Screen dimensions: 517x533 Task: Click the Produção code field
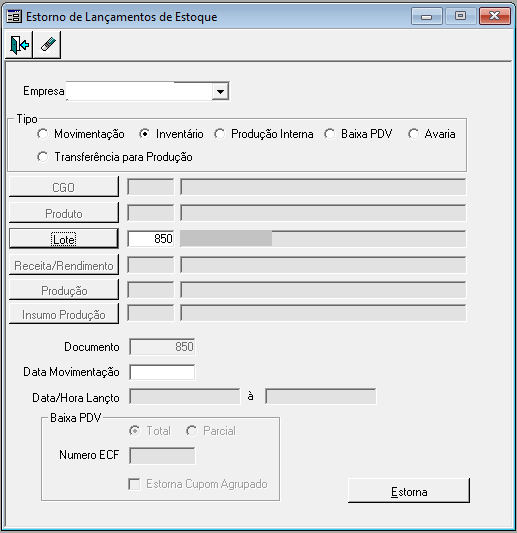151,290
